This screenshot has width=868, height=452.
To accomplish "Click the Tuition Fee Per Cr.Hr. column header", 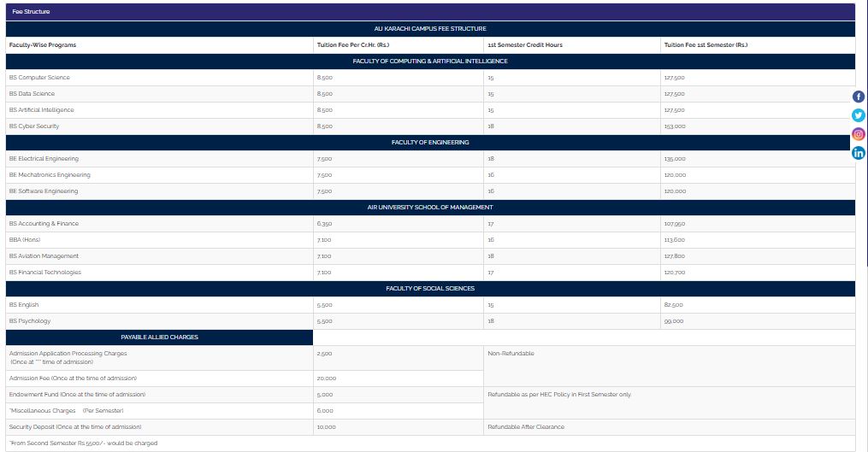I will 353,44.
